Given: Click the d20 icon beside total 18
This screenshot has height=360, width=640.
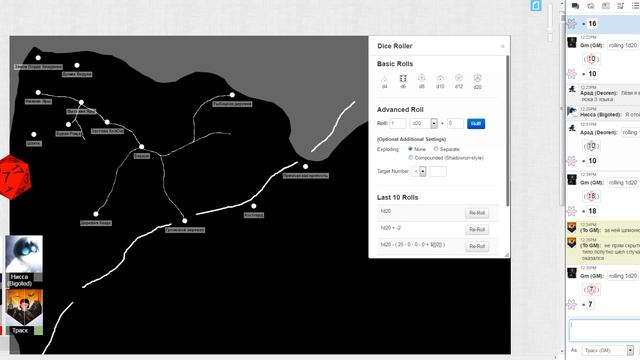Looking at the screenshot, I should pos(572,211).
